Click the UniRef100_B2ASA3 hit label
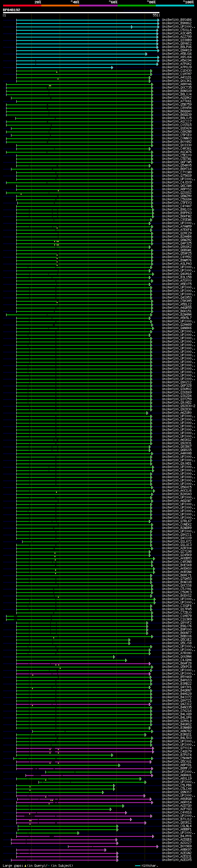197x868 pixels. pos(177,494)
